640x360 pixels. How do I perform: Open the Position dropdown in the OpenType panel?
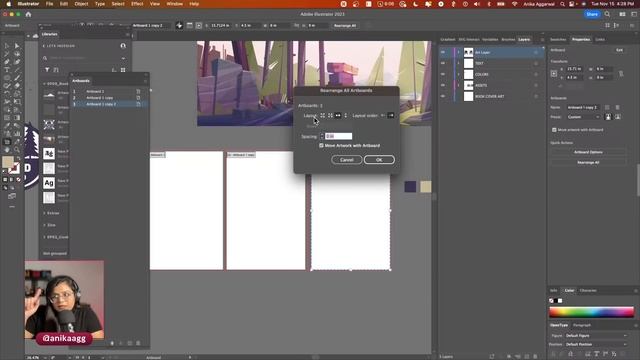coord(596,344)
